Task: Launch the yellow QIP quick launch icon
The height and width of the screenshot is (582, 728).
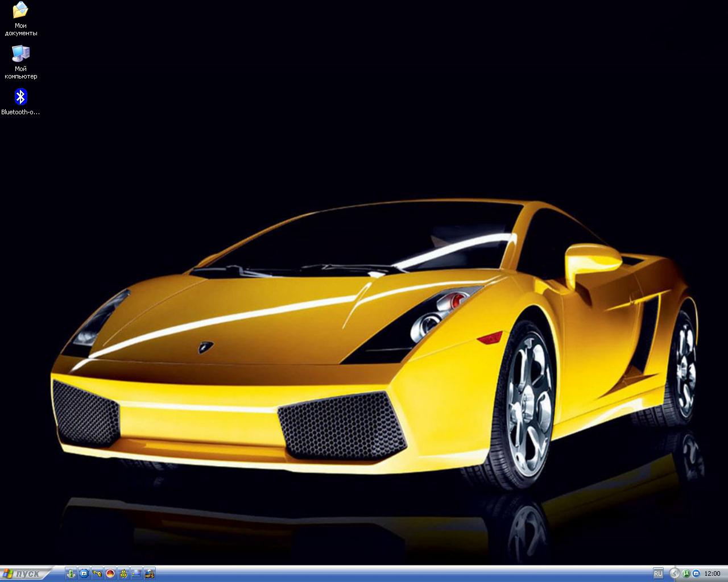Action: click(x=123, y=573)
